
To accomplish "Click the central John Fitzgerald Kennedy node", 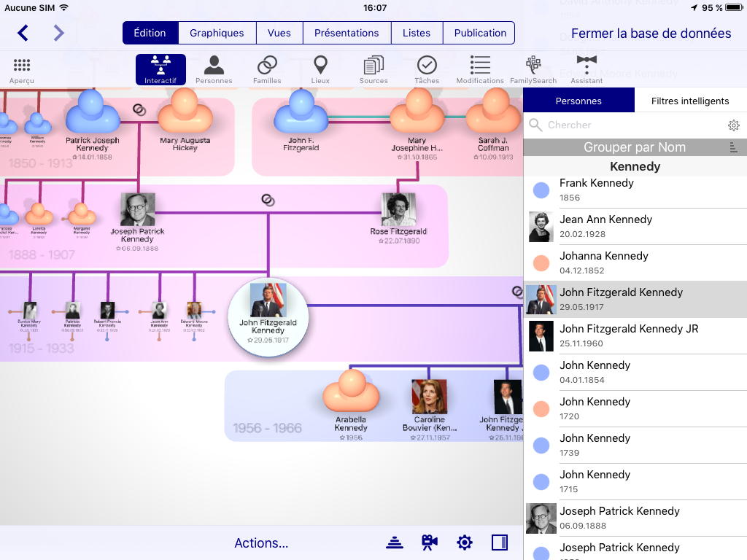I will 268,316.
